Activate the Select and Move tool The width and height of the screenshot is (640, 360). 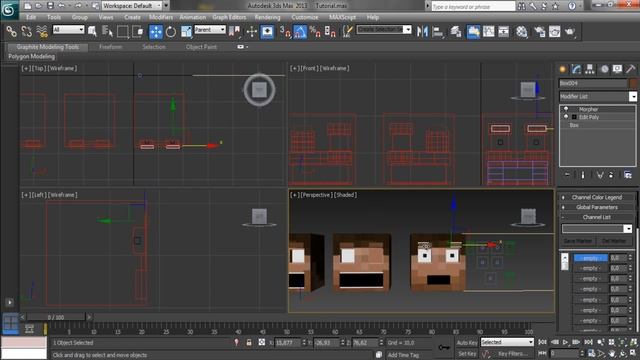156,31
